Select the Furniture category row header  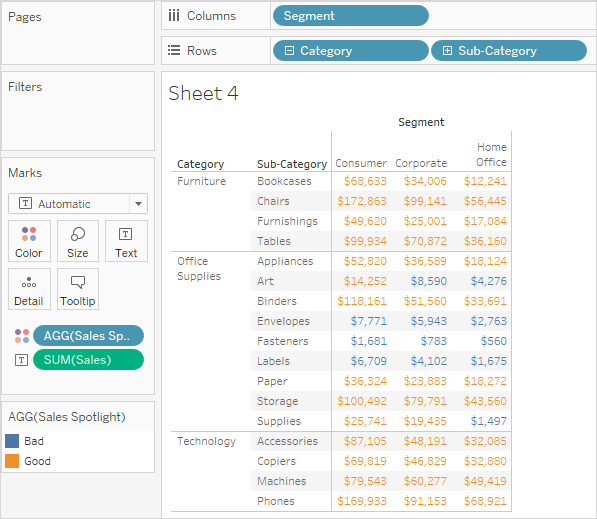pyautogui.click(x=201, y=181)
